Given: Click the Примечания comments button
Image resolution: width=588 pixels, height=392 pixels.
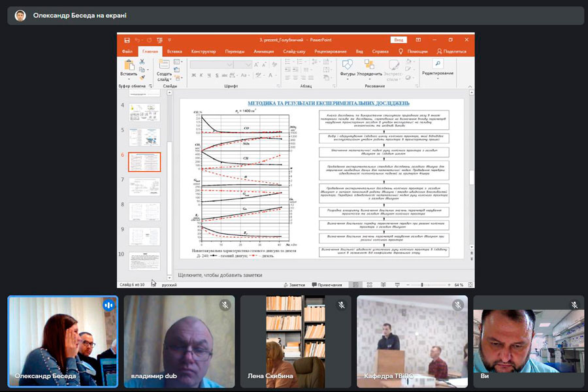Looking at the screenshot, I should click(x=327, y=285).
